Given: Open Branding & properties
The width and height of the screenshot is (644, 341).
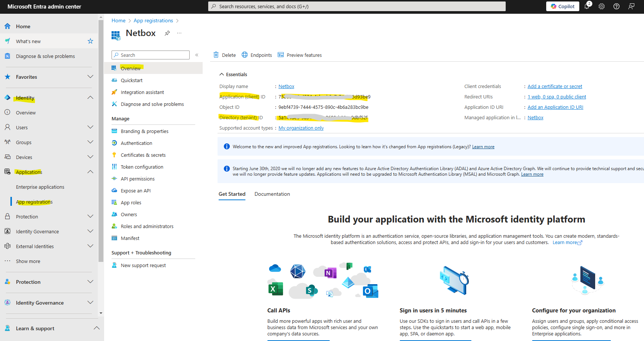Looking at the screenshot, I should pos(144,131).
